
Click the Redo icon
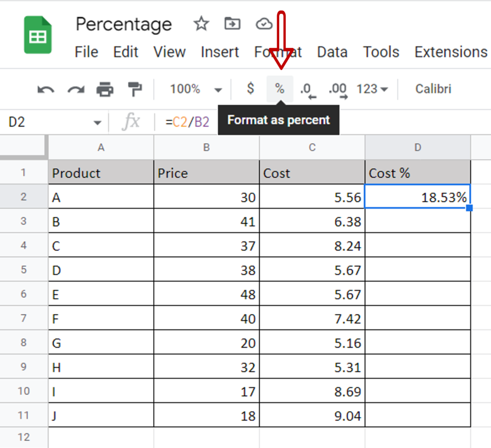(75, 89)
